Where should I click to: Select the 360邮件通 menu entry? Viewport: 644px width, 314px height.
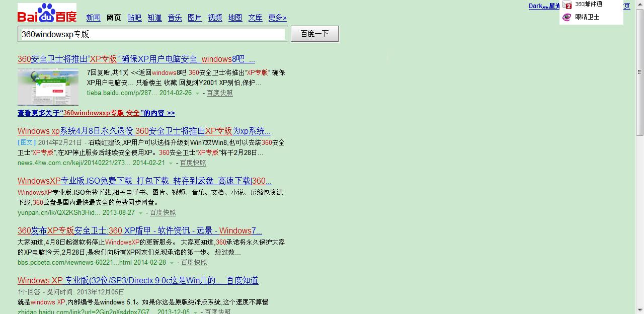pyautogui.click(x=589, y=4)
